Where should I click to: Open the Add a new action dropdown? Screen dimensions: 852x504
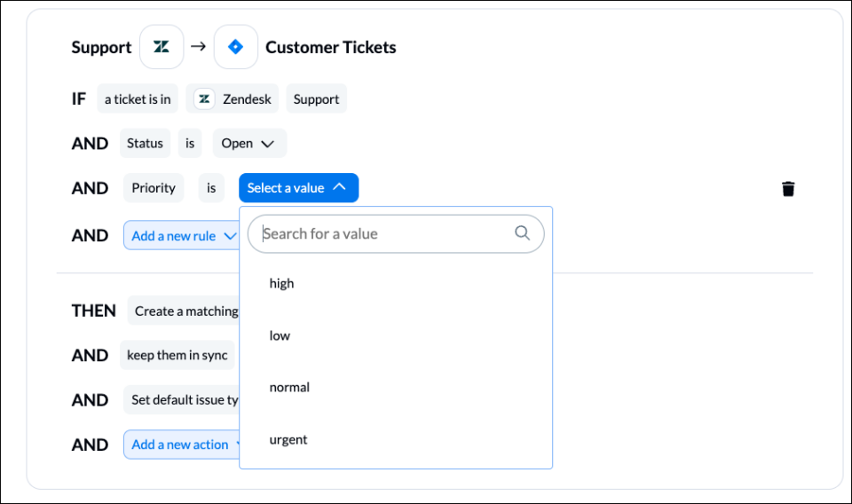point(182,445)
